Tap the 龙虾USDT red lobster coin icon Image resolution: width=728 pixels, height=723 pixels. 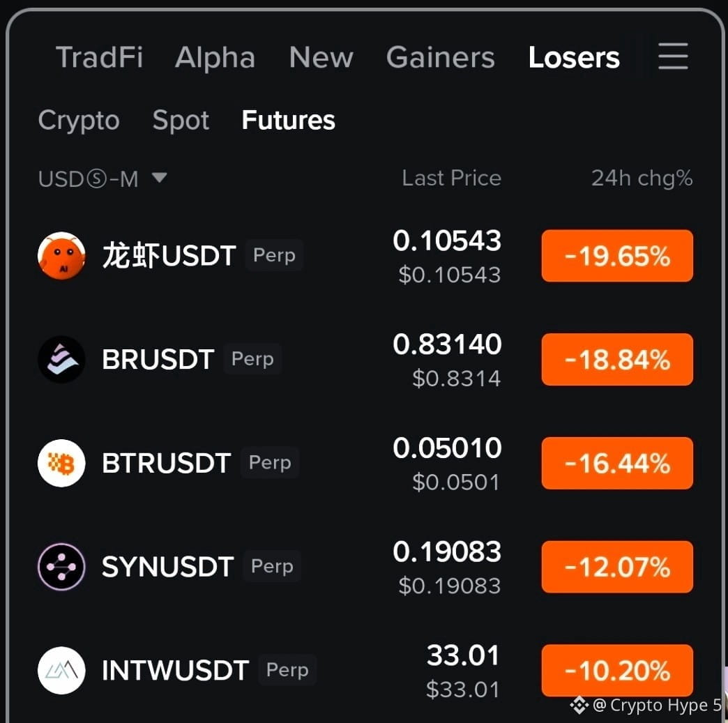61,255
